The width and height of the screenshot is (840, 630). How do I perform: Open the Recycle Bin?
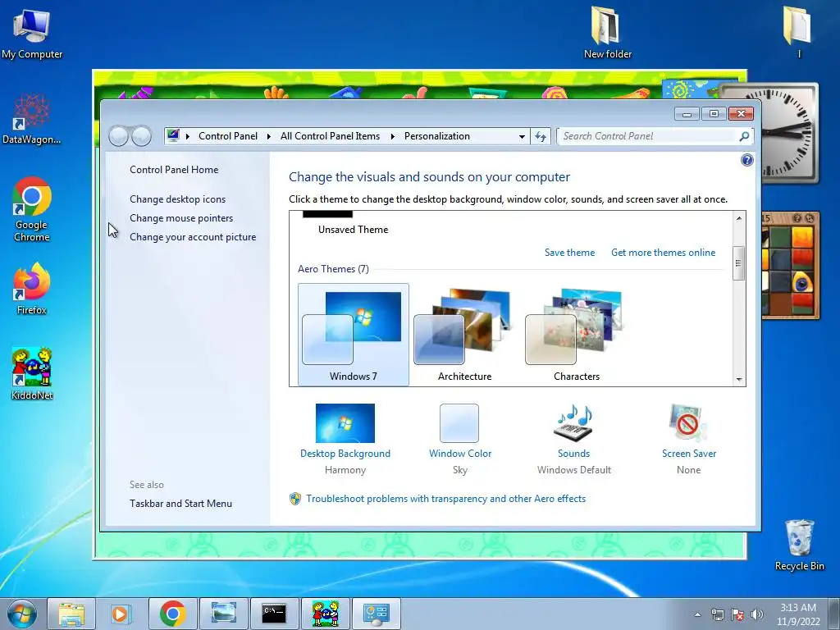point(799,545)
